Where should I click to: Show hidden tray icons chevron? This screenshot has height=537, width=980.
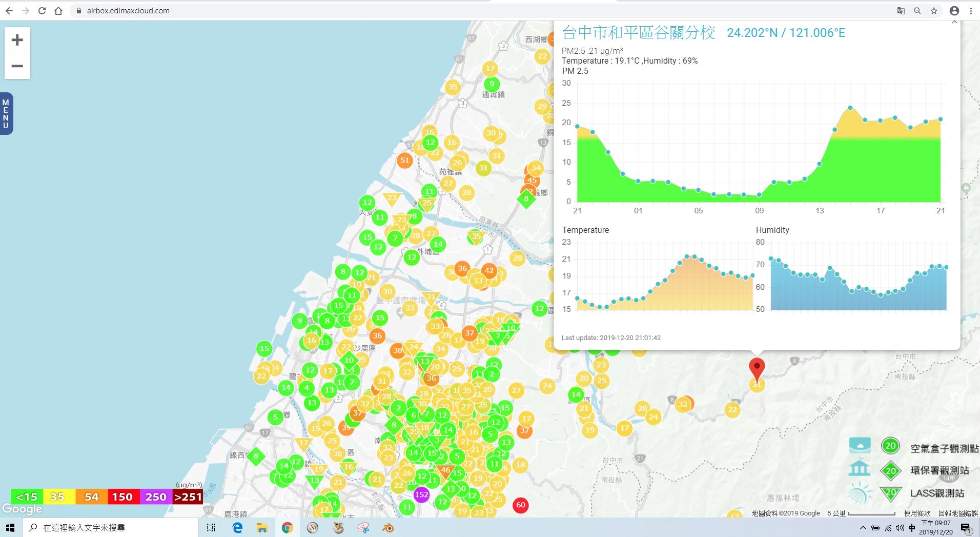click(x=863, y=528)
